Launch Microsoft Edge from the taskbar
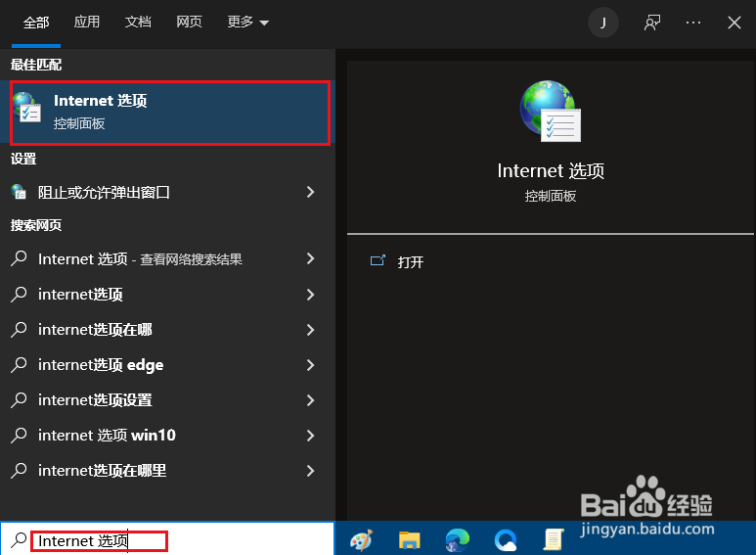756x555 pixels. point(457,540)
